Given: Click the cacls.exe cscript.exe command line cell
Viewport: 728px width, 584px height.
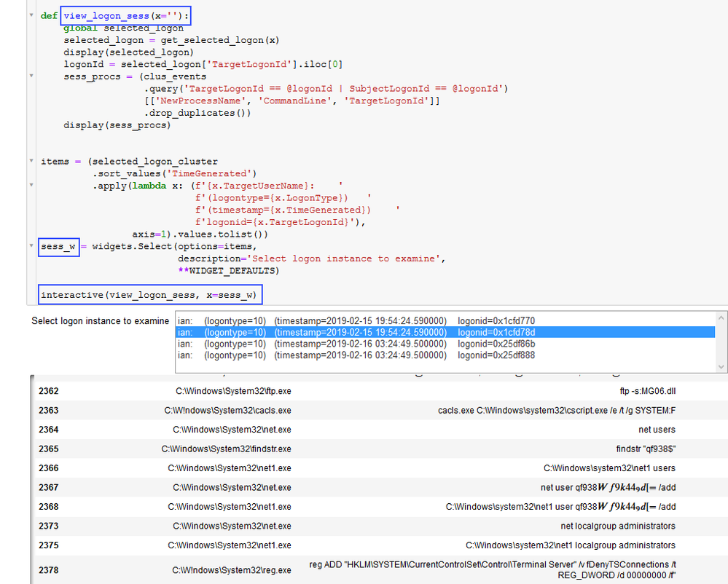Looking at the screenshot, I should (557, 411).
